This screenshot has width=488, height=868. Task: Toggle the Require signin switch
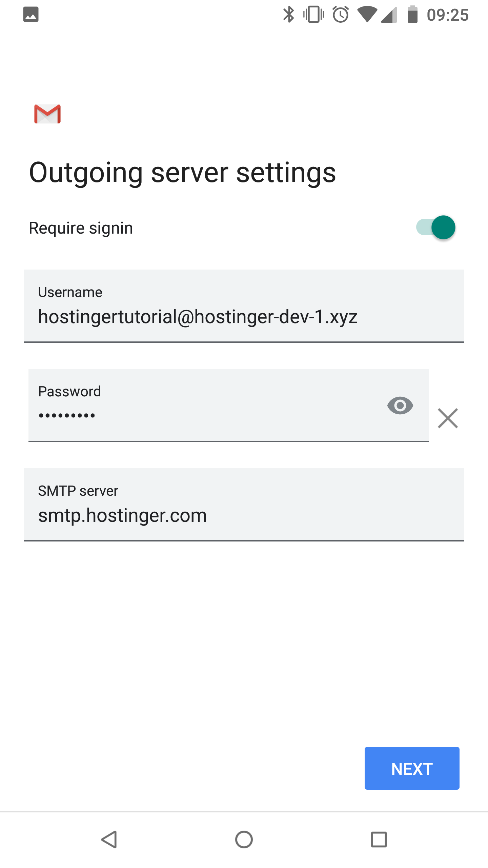[436, 228]
